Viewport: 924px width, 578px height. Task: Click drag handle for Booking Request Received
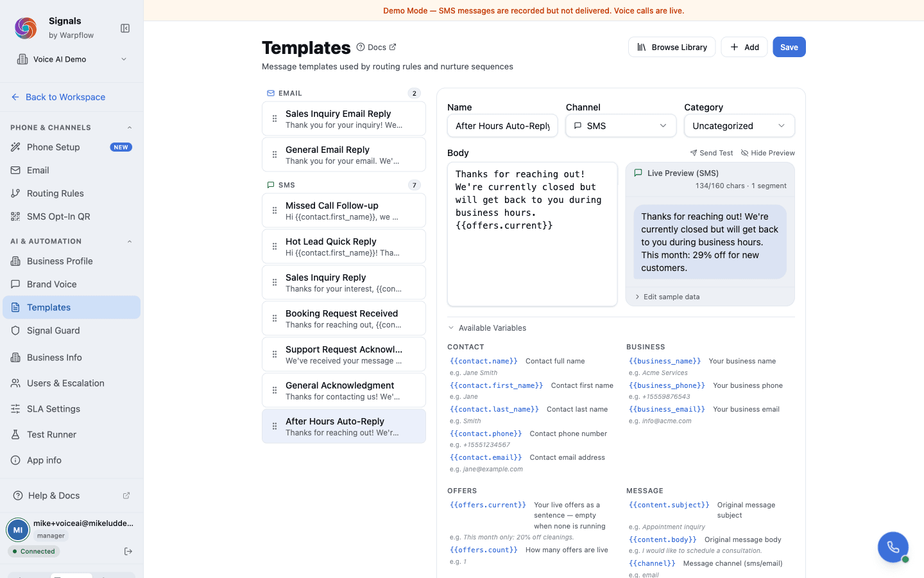[275, 319]
